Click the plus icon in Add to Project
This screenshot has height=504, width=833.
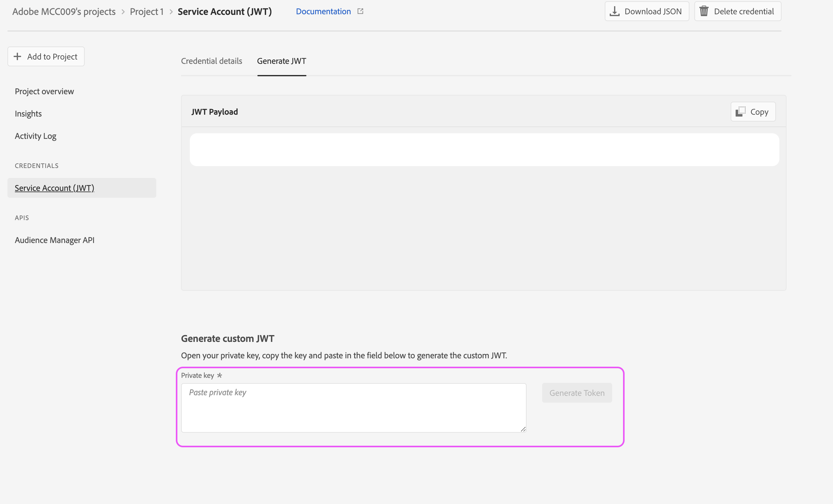pyautogui.click(x=17, y=56)
